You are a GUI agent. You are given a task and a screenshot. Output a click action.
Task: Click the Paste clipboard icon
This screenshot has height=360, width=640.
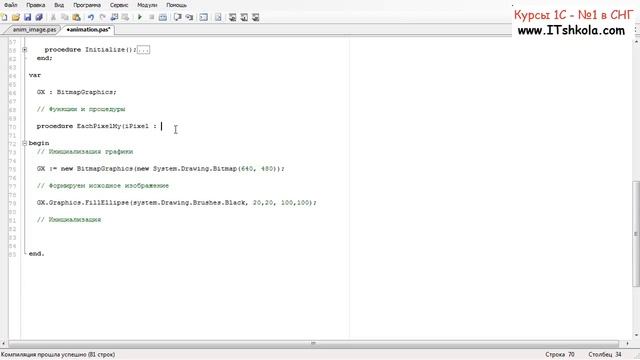coord(76,17)
